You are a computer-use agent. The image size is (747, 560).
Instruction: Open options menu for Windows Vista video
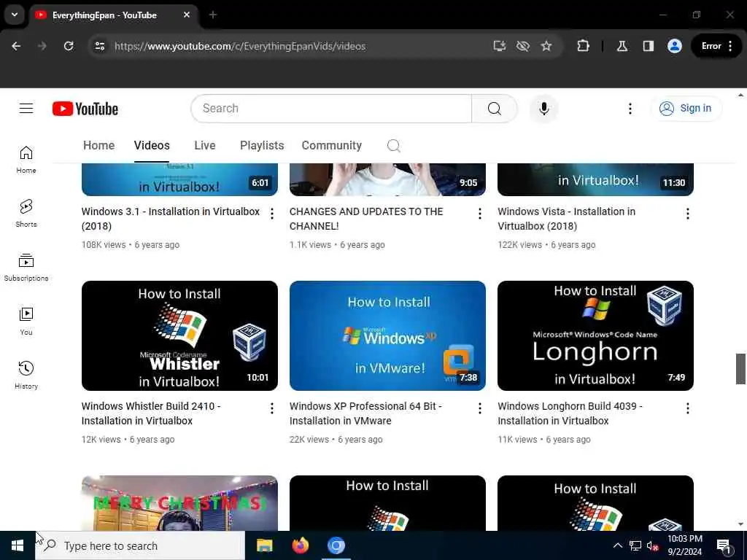[x=687, y=214]
